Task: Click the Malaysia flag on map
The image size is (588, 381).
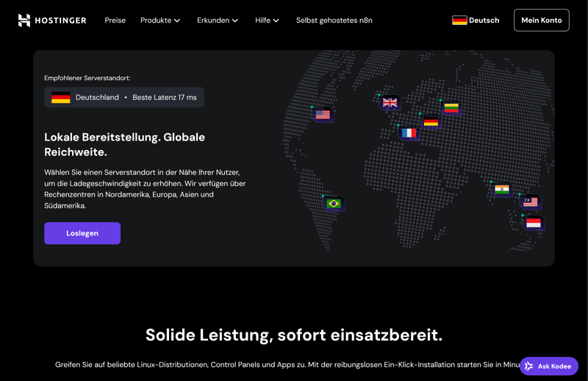Action: [x=531, y=202]
